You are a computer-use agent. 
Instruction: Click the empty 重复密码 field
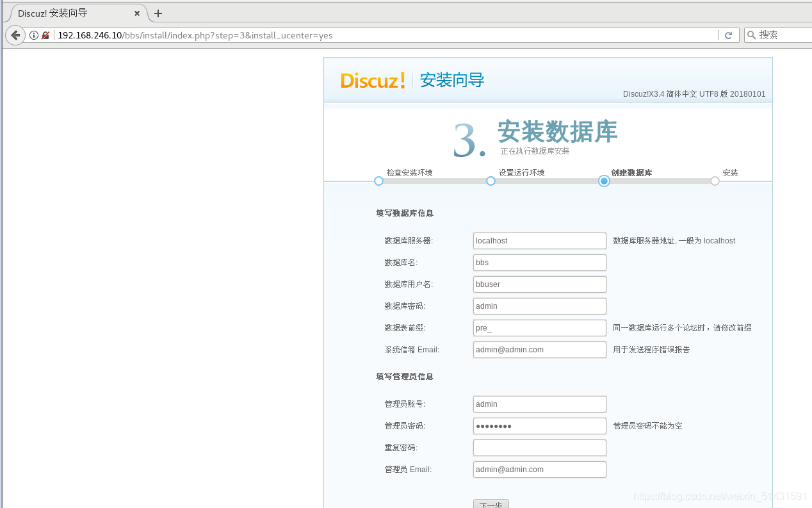click(540, 448)
